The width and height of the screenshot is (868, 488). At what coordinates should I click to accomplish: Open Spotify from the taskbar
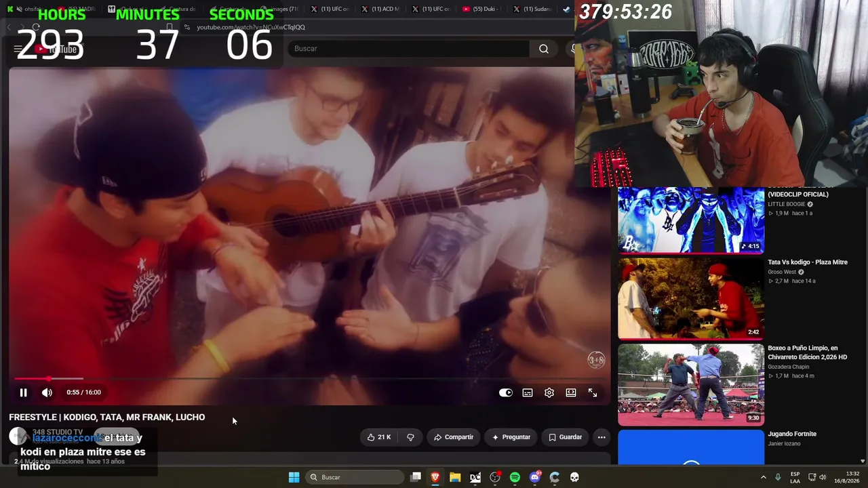pos(515,477)
